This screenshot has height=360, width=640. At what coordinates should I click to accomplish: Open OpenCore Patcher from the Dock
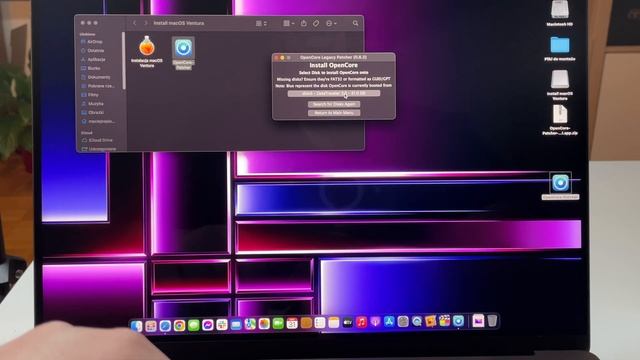point(459,321)
